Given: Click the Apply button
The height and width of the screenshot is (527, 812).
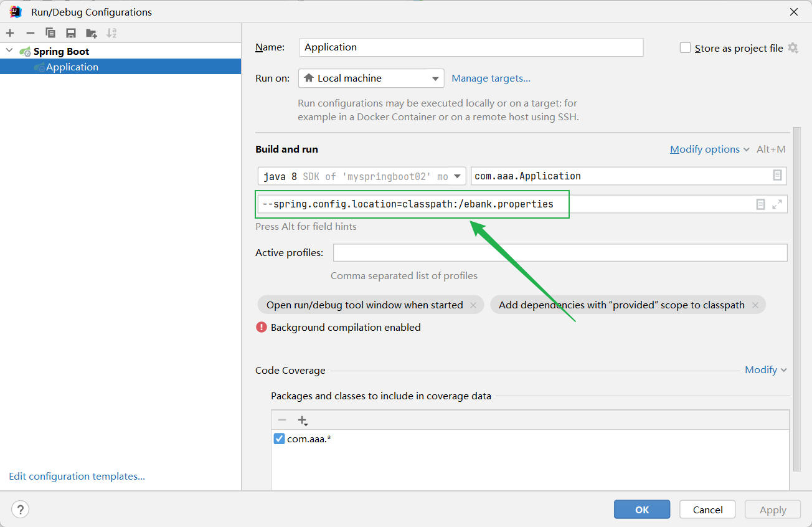Looking at the screenshot, I should pyautogui.click(x=773, y=510).
